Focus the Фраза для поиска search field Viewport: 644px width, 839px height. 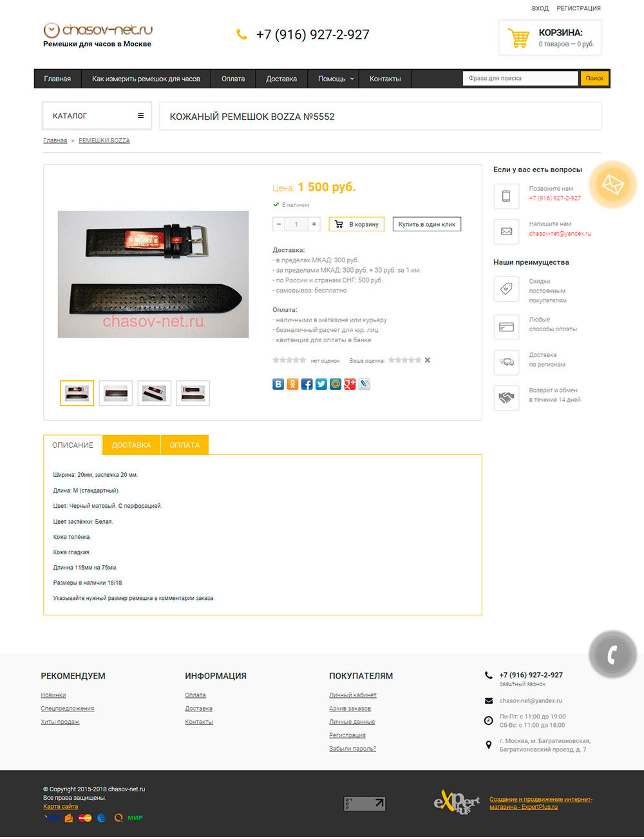520,78
